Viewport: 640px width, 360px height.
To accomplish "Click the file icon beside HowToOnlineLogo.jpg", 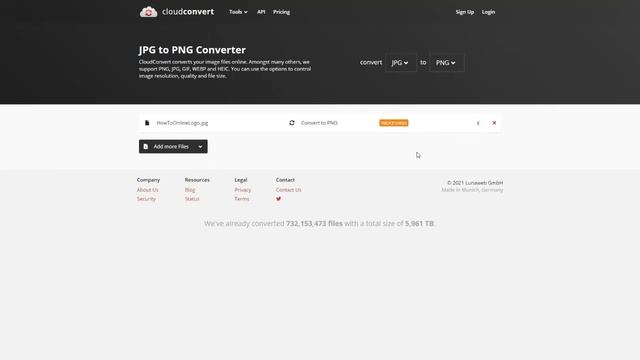I will [x=147, y=123].
